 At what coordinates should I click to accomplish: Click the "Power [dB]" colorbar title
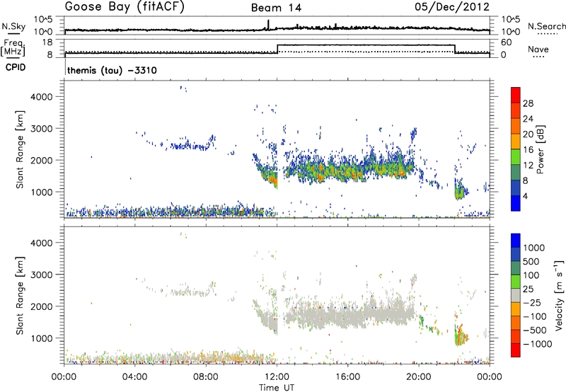[x=541, y=149]
